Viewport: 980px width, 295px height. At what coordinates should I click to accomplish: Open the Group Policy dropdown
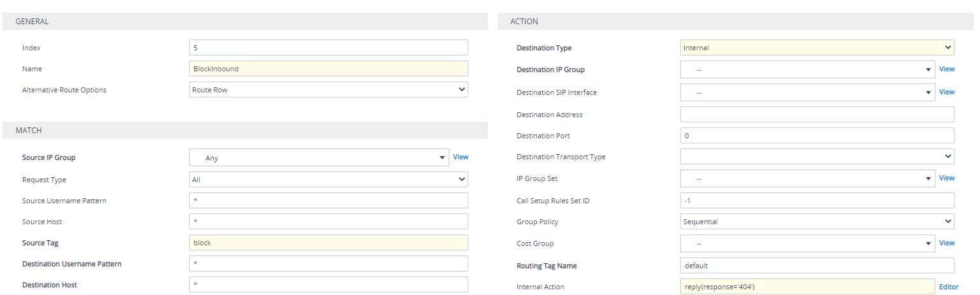pyautogui.click(x=816, y=222)
